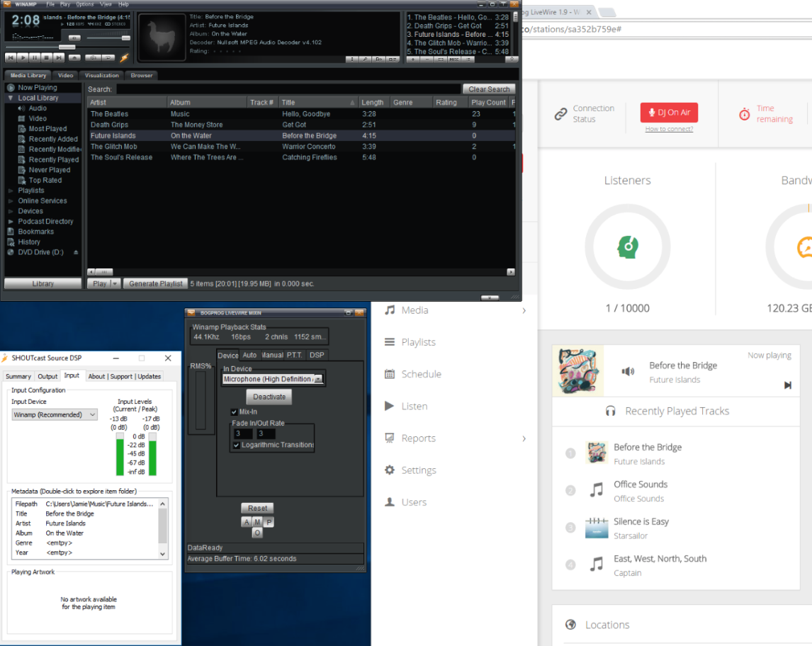Open the Video tab in Winamp
812x646 pixels.
tap(65, 75)
